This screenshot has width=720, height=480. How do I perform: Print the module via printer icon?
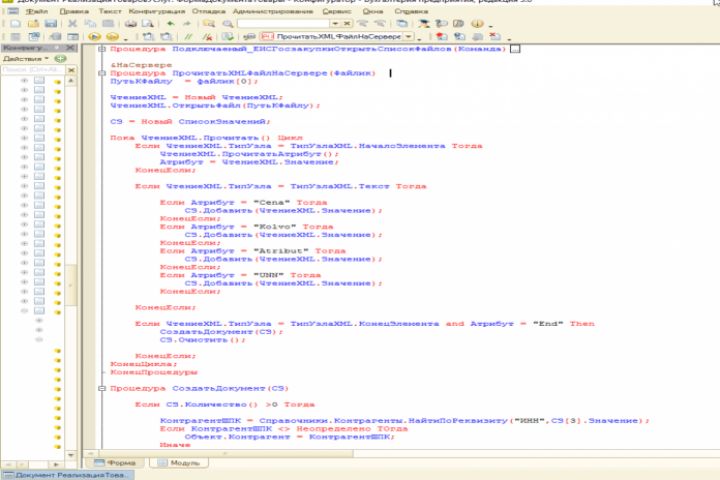(131, 23)
